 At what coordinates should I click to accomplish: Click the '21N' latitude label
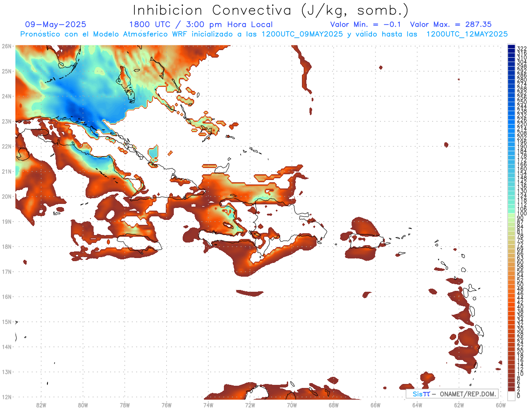click(x=6, y=171)
